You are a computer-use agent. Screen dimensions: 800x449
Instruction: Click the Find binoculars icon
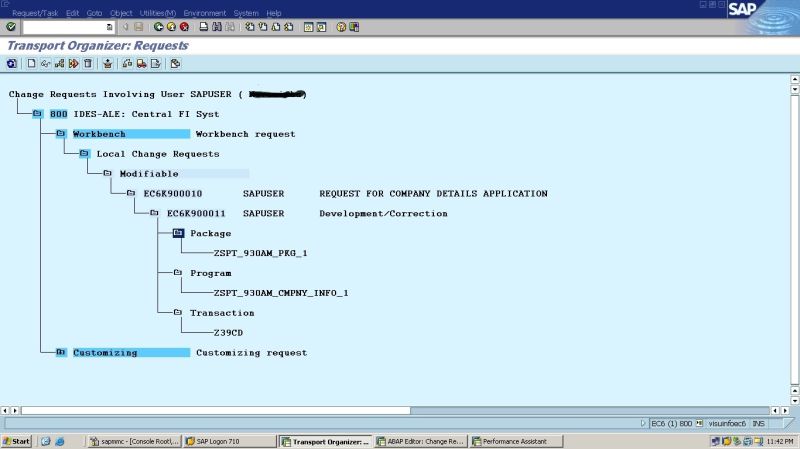217,27
